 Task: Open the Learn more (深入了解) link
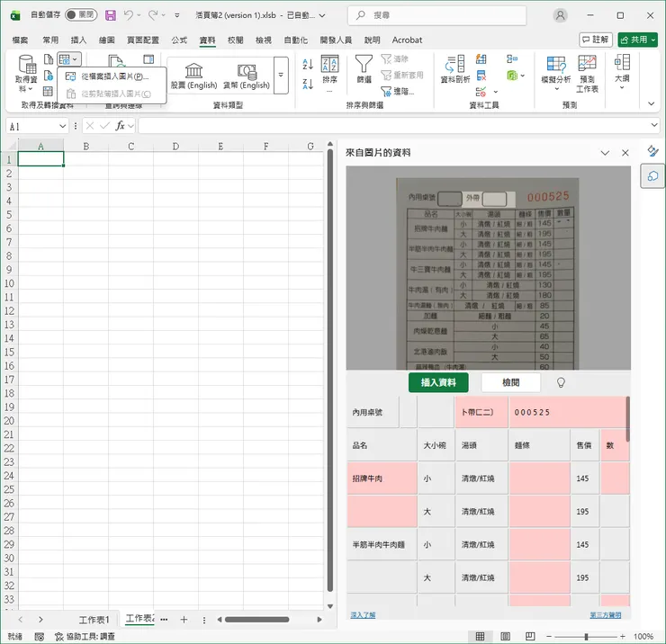363,614
